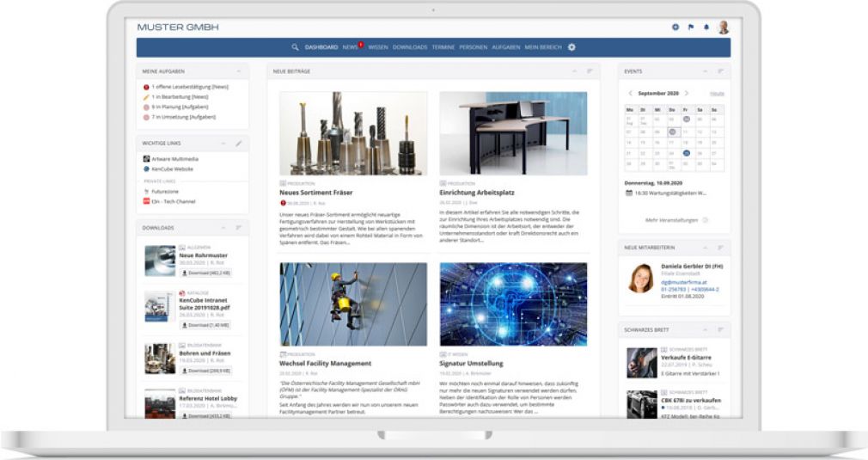The image size is (868, 460).
Task: Open the milling cutters article image
Action: tap(353, 133)
